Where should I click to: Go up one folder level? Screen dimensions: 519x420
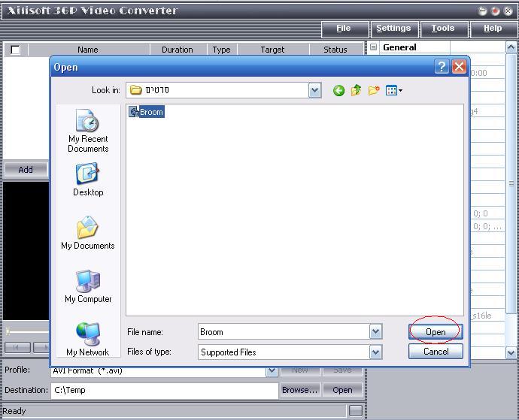pos(356,91)
